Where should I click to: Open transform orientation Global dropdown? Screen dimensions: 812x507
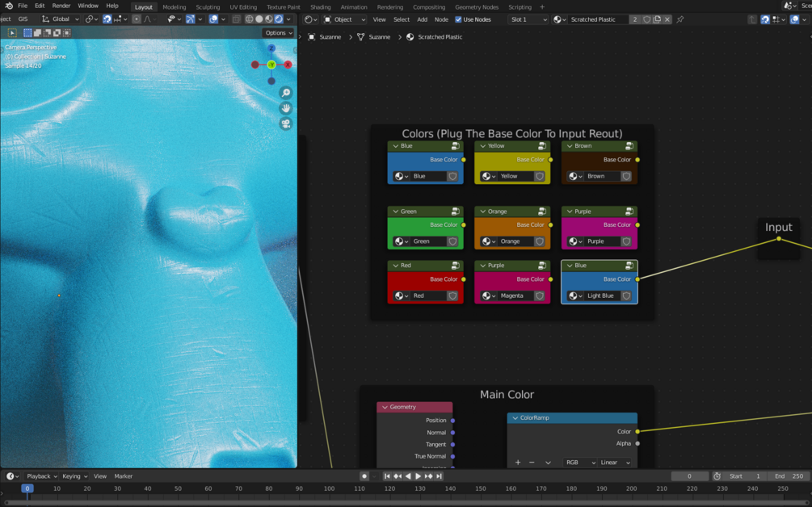[x=61, y=19]
